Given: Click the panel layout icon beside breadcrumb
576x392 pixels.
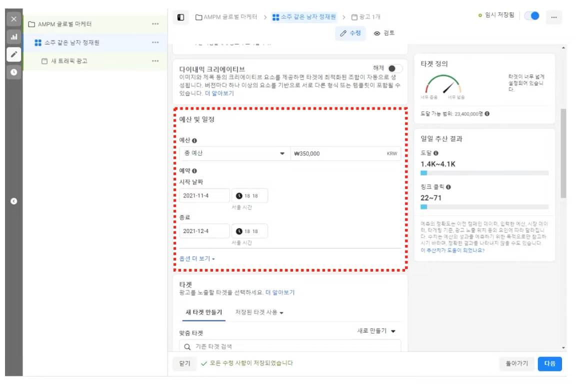Looking at the screenshot, I should (x=181, y=17).
